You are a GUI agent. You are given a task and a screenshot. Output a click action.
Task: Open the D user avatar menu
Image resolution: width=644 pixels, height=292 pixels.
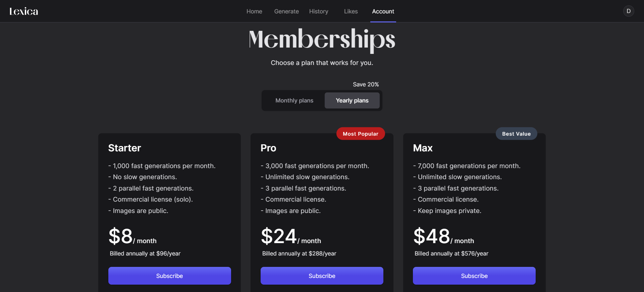(x=628, y=11)
